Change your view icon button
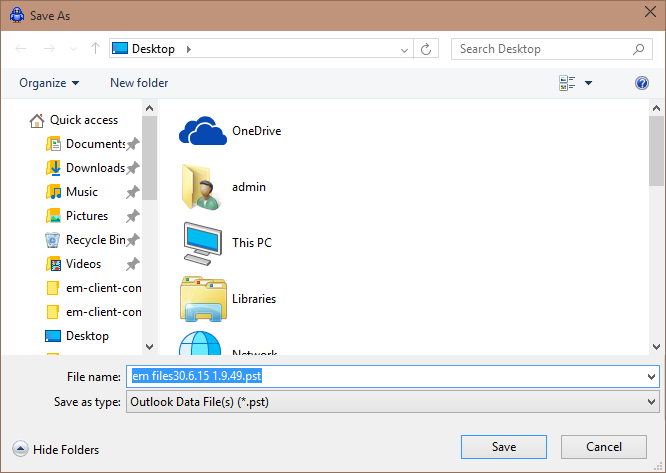The image size is (666, 473). point(567,83)
